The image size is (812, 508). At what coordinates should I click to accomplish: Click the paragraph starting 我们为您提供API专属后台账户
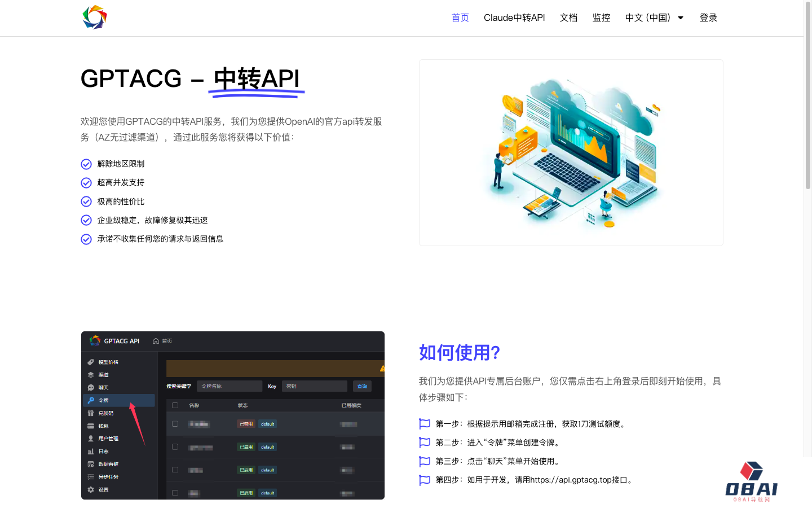(570, 389)
